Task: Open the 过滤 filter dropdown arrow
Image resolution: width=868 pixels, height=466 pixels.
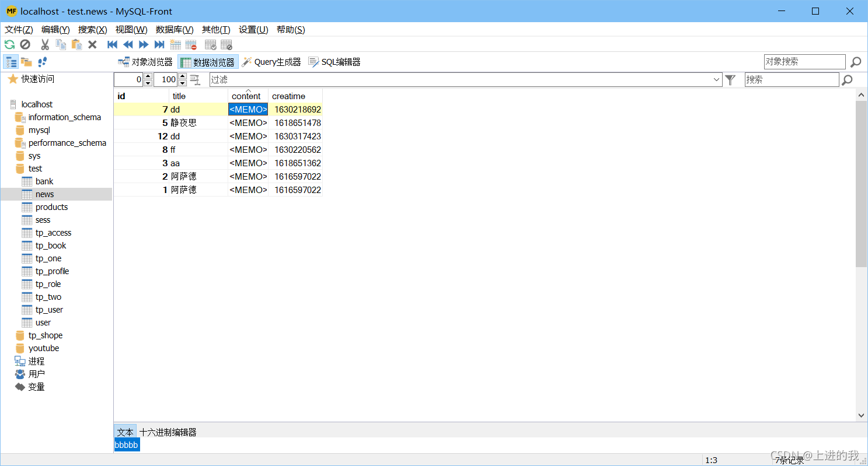Action: 717,79
